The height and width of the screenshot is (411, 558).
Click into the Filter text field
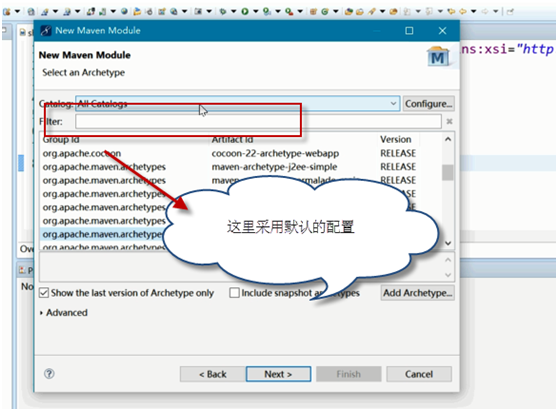coord(258,122)
